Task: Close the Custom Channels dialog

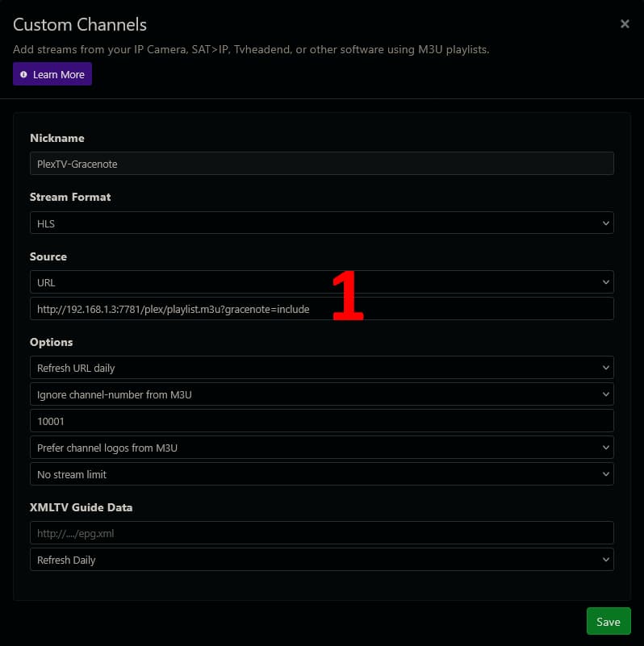Action: click(x=625, y=24)
